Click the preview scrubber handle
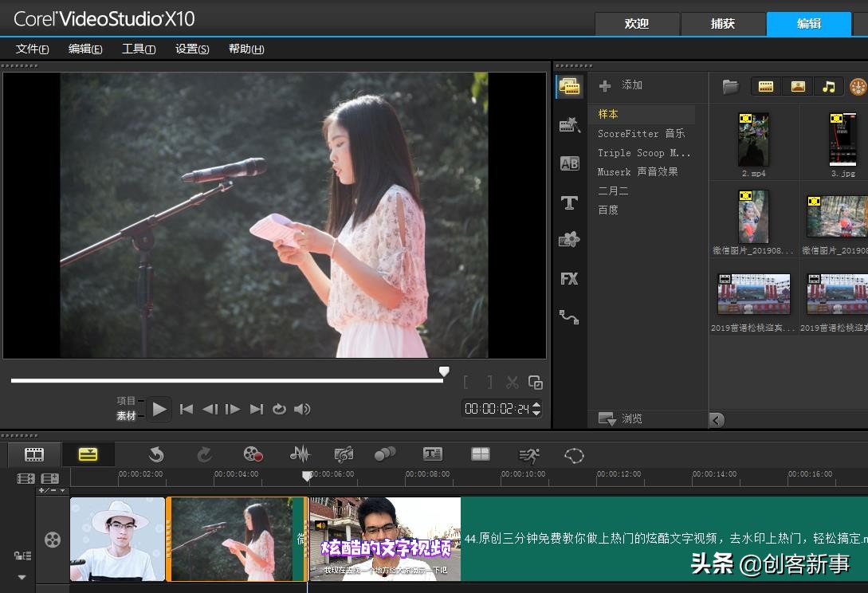 pyautogui.click(x=444, y=371)
